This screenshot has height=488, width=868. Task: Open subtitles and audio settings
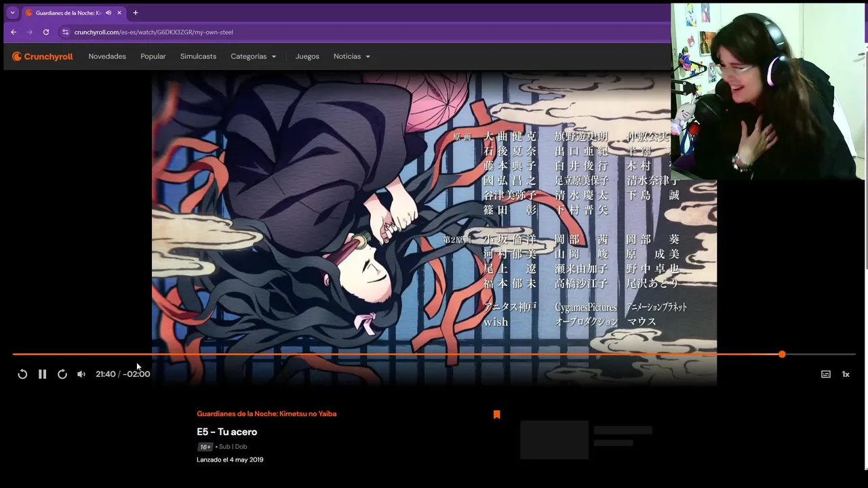tap(826, 374)
